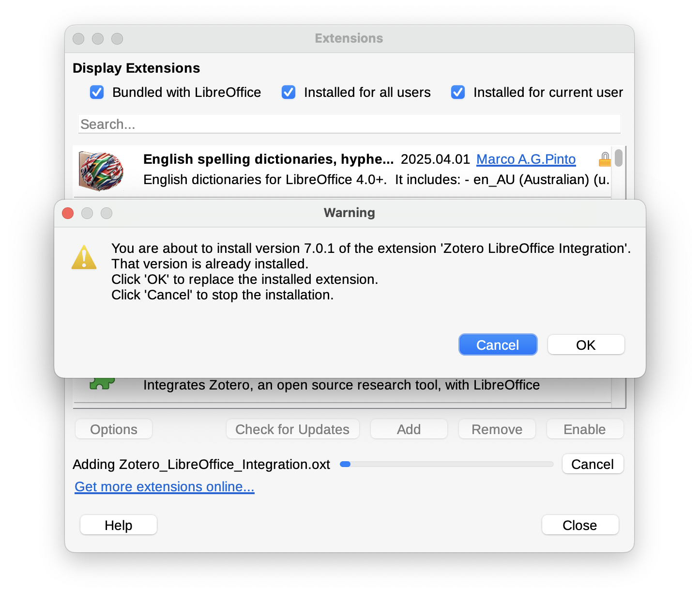Click the Options button
Screen dimensions: 700x593
[x=114, y=429]
